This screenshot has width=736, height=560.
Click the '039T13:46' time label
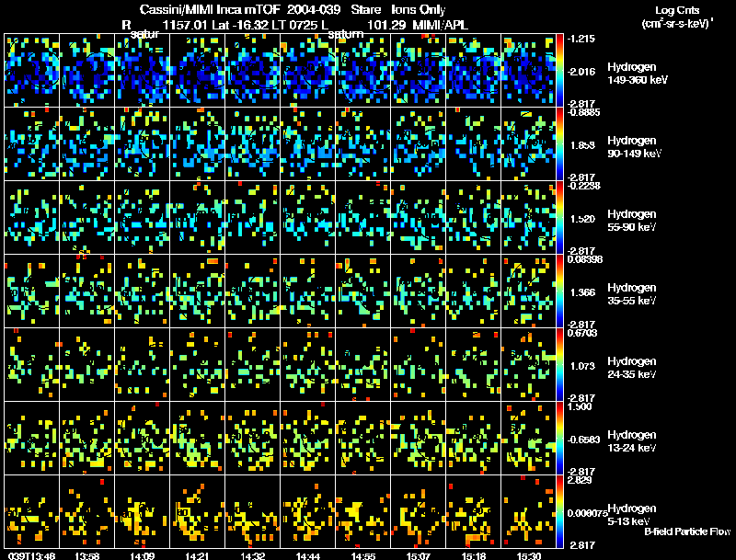(x=32, y=555)
